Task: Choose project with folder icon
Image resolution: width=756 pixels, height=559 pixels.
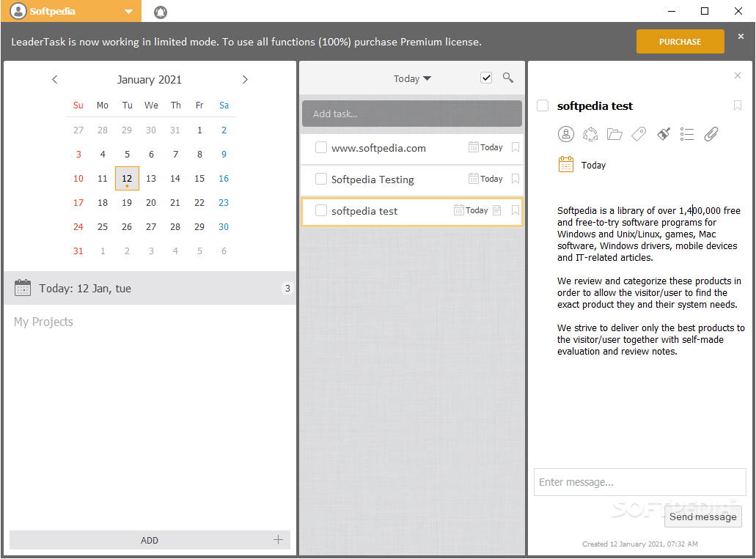Action: 614,134
